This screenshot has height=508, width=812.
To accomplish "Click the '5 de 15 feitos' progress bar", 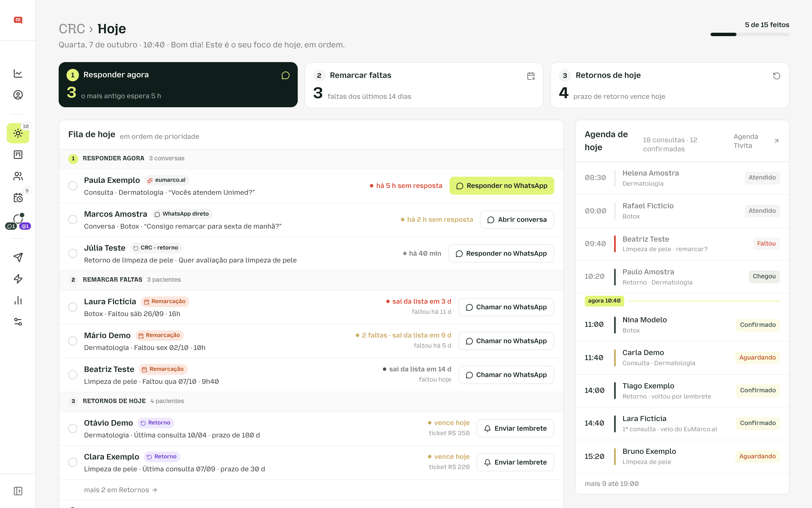I will click(750, 34).
